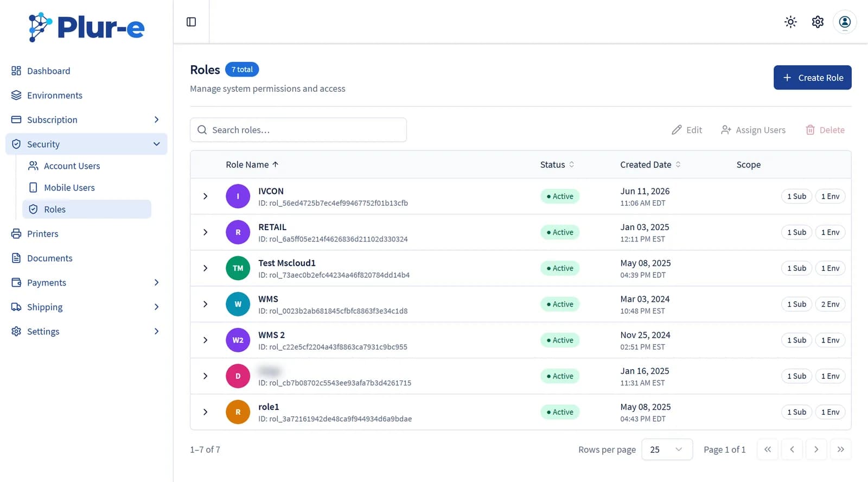The image size is (868, 482).
Task: Sort by the Status column
Action: [x=557, y=164]
